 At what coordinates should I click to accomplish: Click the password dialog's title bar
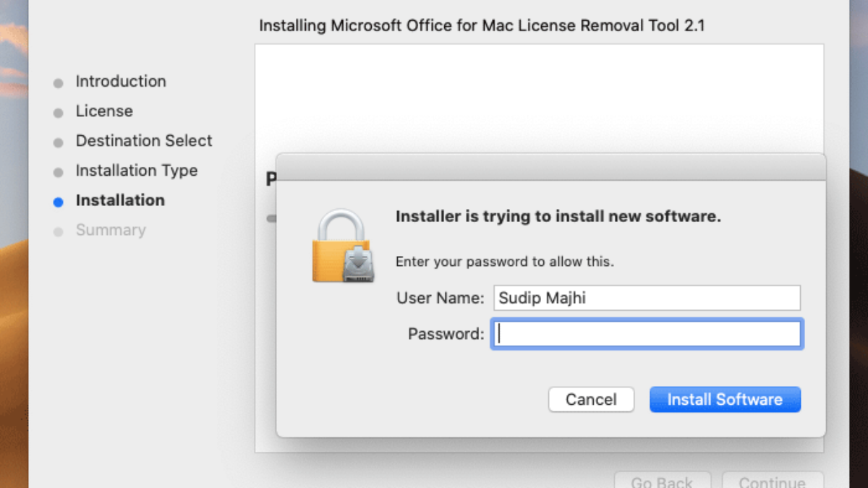pos(550,167)
